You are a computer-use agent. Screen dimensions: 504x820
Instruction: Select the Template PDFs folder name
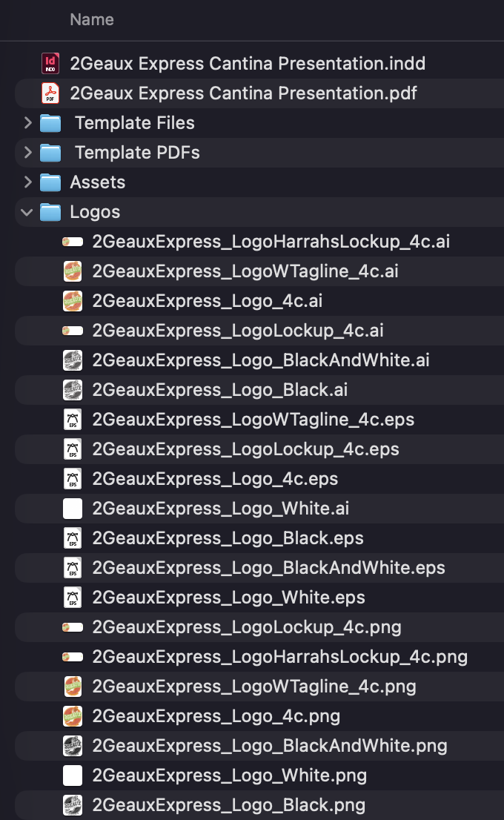coord(138,153)
